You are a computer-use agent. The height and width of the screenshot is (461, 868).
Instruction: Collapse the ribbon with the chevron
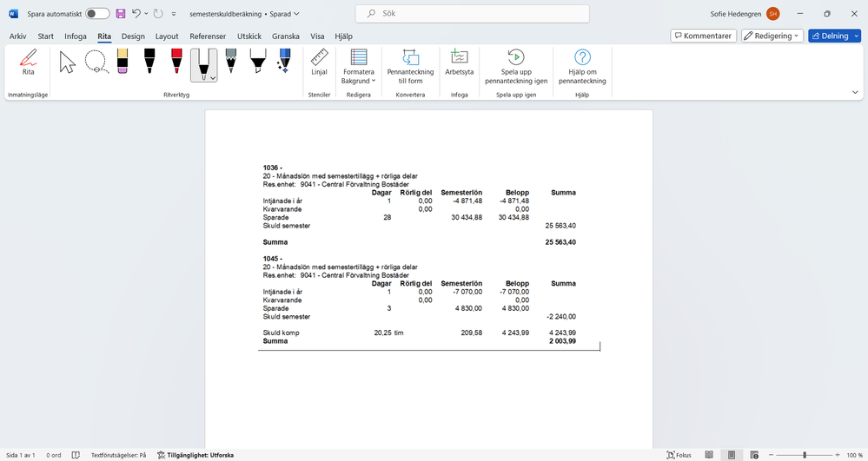click(855, 92)
